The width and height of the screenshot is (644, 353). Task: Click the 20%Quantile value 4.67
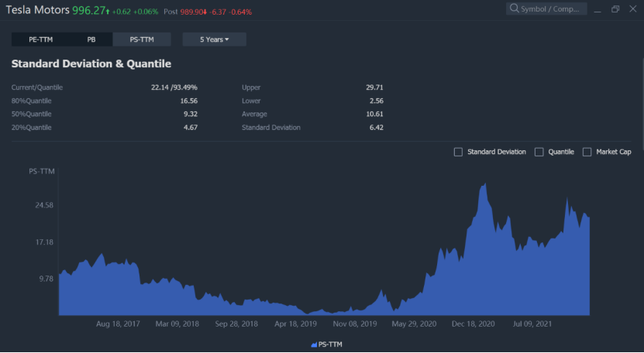click(191, 127)
